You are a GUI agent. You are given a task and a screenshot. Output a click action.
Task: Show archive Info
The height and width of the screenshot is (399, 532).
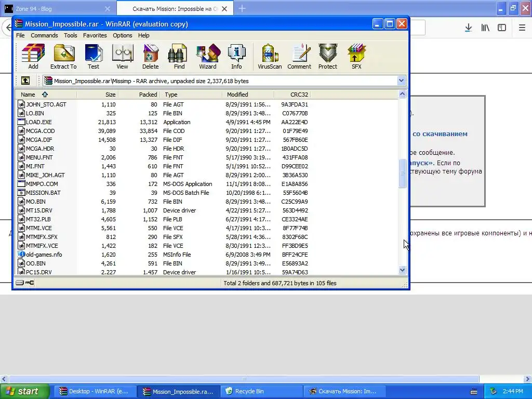236,57
